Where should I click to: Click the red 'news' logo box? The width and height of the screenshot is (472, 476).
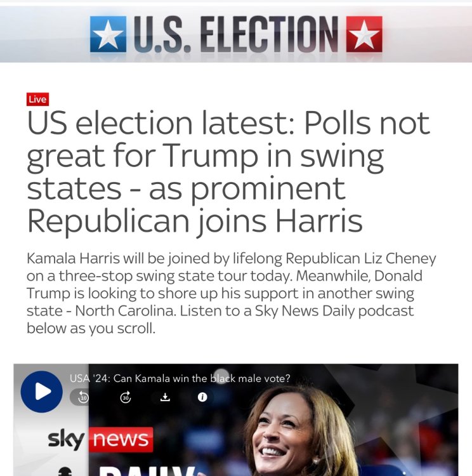pos(121,439)
